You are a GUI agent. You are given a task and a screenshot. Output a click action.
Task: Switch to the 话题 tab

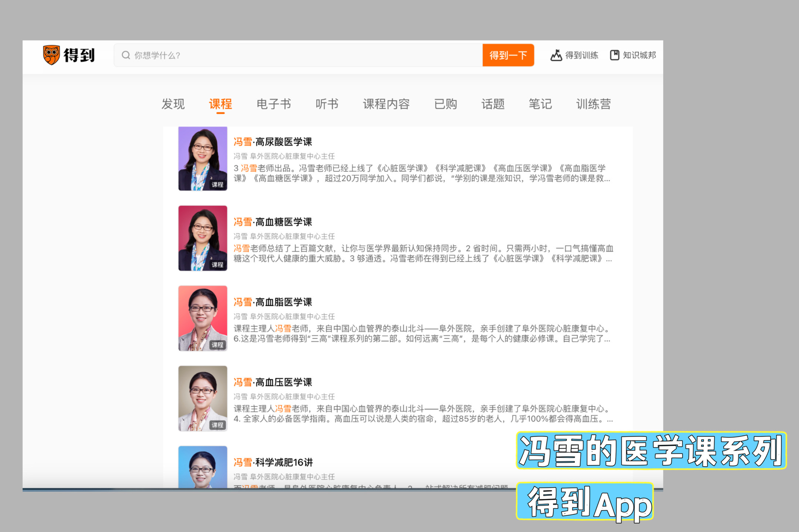coord(493,104)
